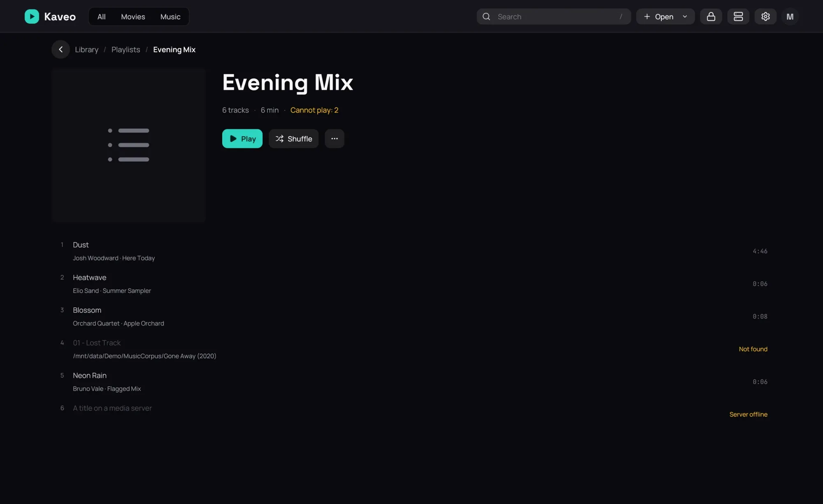Viewport: 823px width, 504px height.
Task: Click Josh Woodward · Here Today subtitle
Action: 114,258
